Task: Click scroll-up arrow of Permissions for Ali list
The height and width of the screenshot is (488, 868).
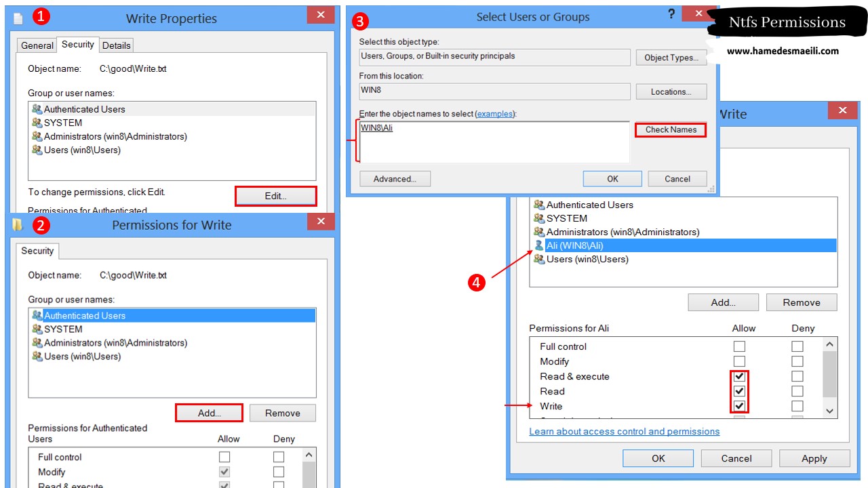Action: coord(829,344)
